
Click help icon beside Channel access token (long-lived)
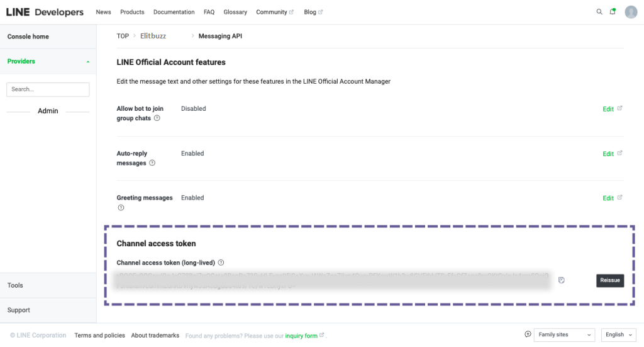click(x=221, y=263)
